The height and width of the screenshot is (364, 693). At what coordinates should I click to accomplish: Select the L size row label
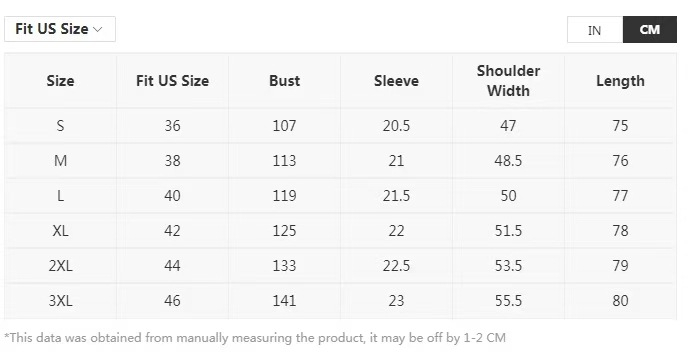click(60, 196)
